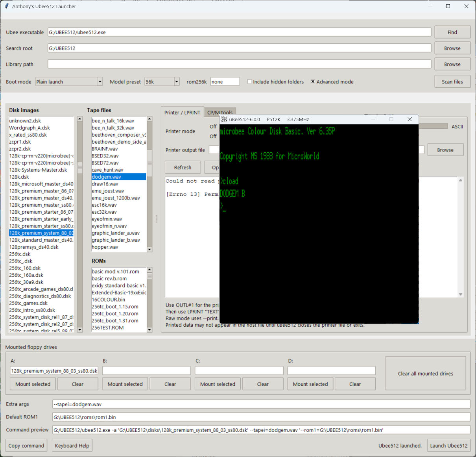This screenshot has width=476, height=457.
Task: Disable the Advanced mode checkbox
Action: point(313,82)
